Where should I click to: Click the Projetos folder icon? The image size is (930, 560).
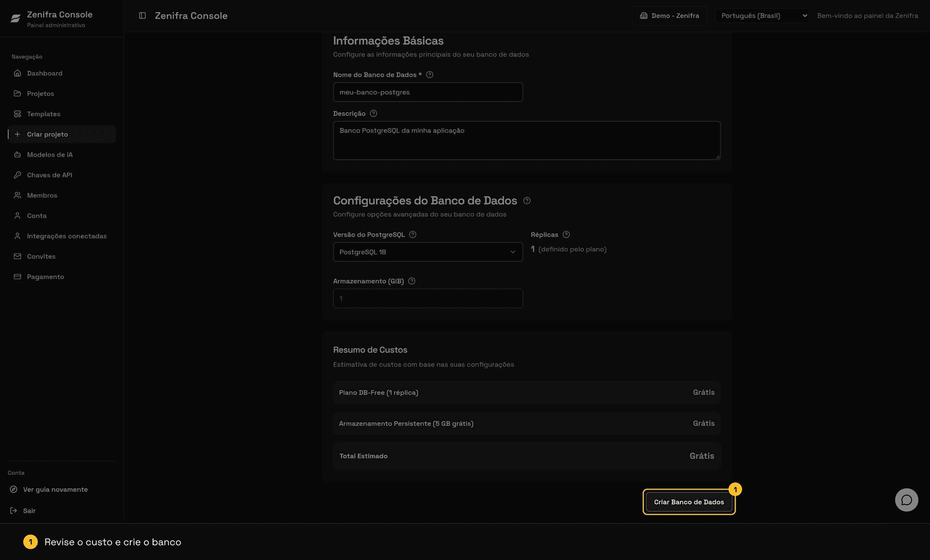tap(17, 93)
